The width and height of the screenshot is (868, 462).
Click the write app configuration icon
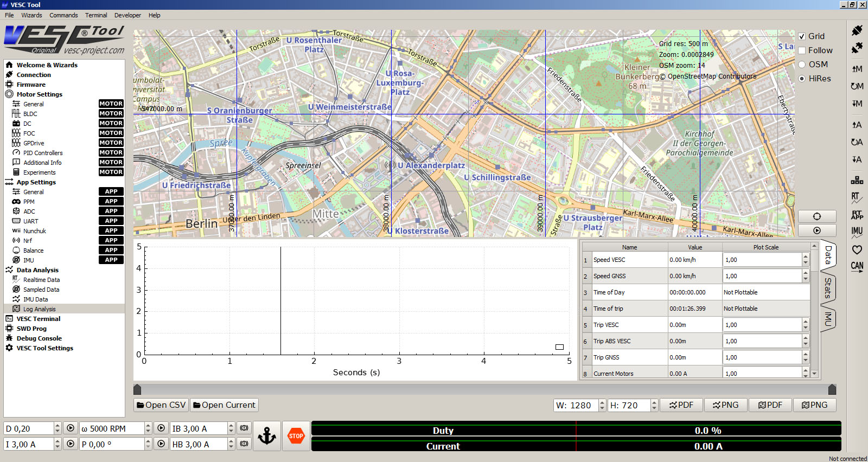857,159
